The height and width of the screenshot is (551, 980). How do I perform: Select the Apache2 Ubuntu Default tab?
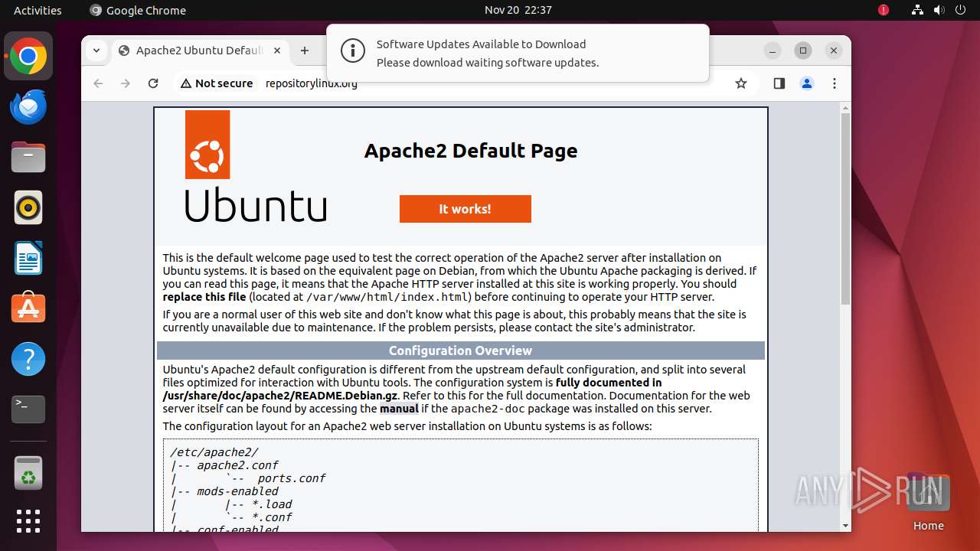click(201, 51)
